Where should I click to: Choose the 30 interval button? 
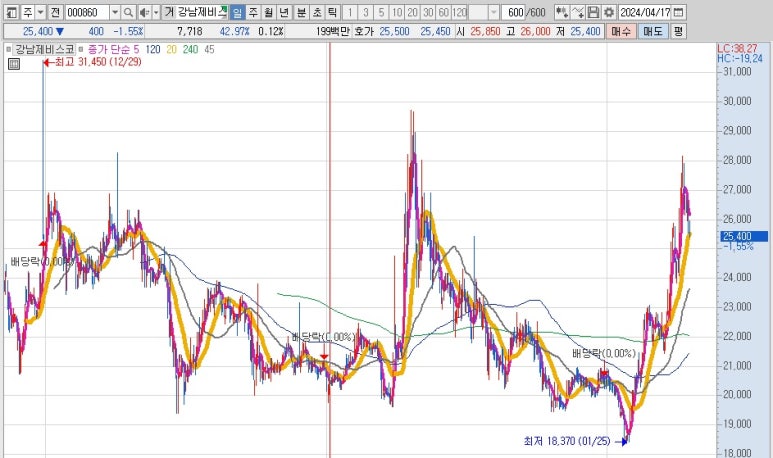pyautogui.click(x=428, y=12)
